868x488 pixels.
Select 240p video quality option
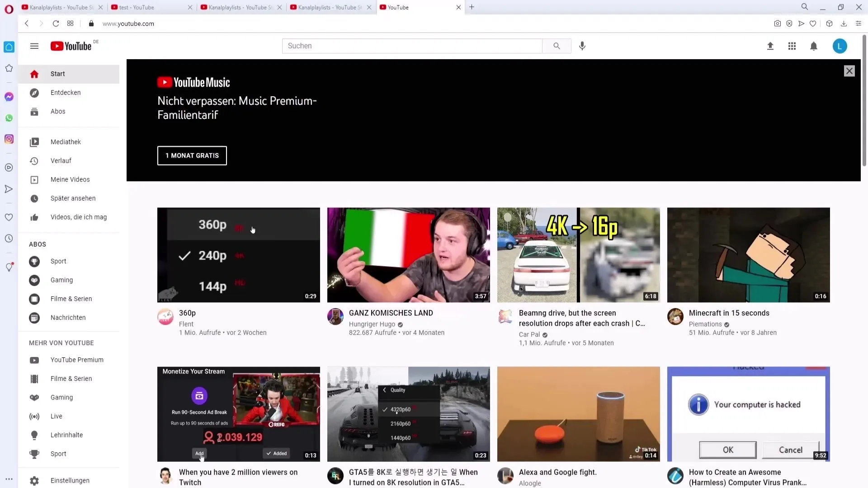pyautogui.click(x=213, y=255)
